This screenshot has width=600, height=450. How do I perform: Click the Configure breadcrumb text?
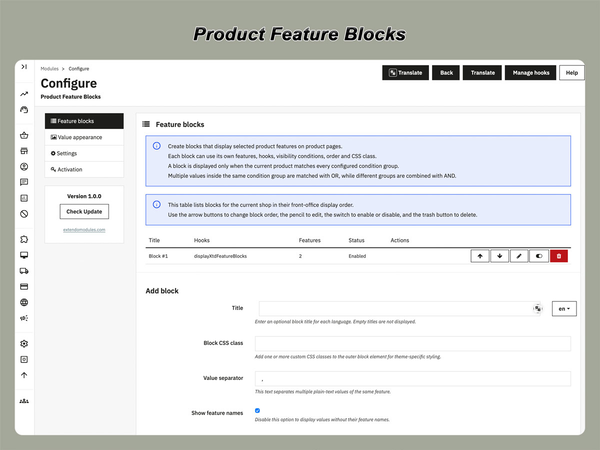(79, 69)
